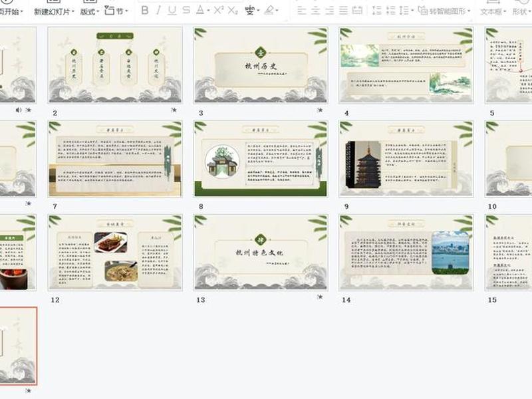Click the phonetic guide 变 icon

tap(250, 11)
